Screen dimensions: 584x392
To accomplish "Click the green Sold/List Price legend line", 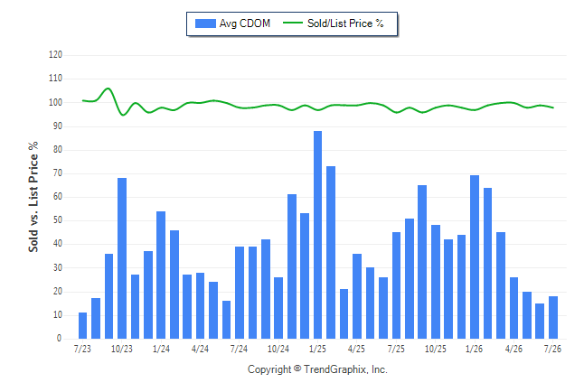I will tap(293, 23).
